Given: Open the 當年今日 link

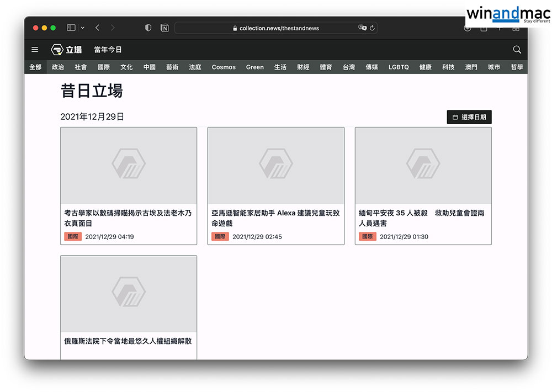Looking at the screenshot, I should 108,50.
